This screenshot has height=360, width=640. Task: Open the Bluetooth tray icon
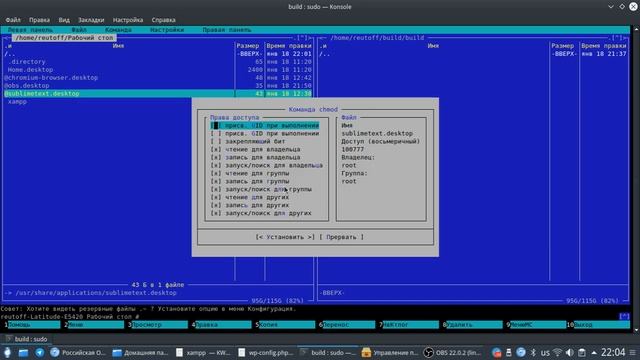click(x=533, y=353)
